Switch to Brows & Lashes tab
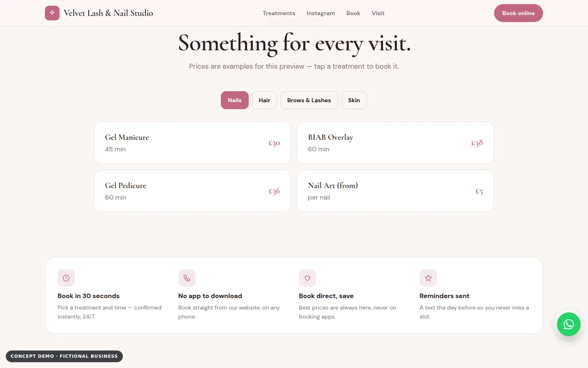The height and width of the screenshot is (368, 588). coord(309,100)
